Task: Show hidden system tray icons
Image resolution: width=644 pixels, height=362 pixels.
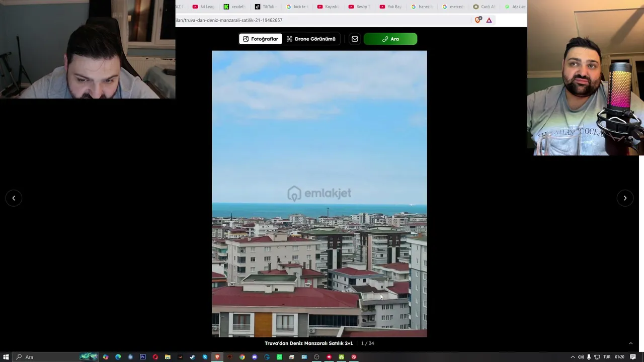Action: [x=573, y=357]
